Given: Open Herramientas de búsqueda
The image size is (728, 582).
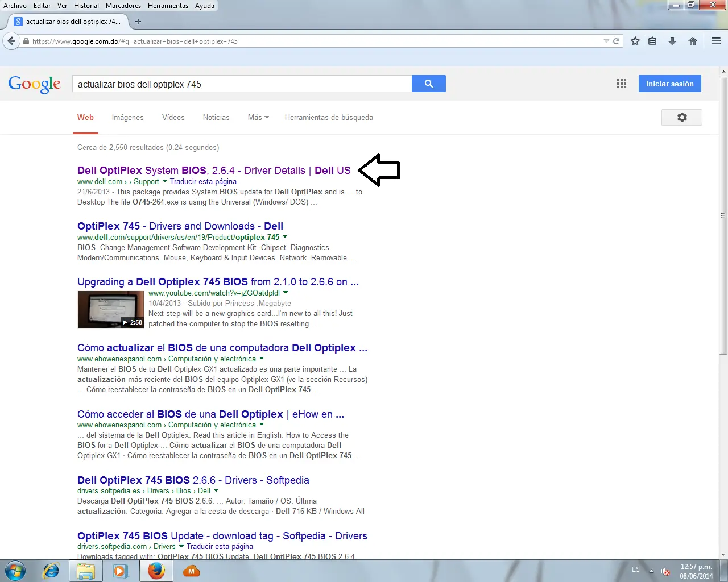Looking at the screenshot, I should tap(329, 117).
